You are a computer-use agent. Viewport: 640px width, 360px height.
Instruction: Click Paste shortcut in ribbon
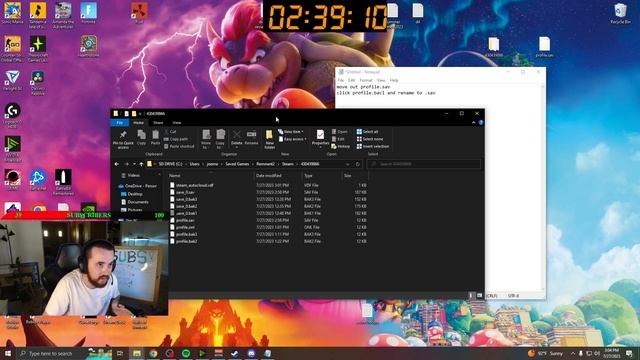179,146
